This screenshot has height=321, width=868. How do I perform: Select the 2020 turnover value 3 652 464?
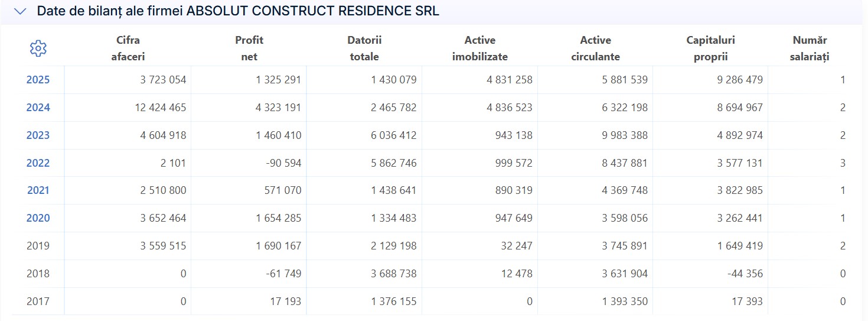pos(163,218)
